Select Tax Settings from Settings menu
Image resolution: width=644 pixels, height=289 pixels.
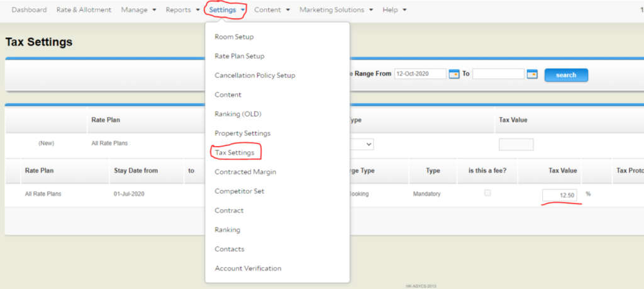[234, 152]
